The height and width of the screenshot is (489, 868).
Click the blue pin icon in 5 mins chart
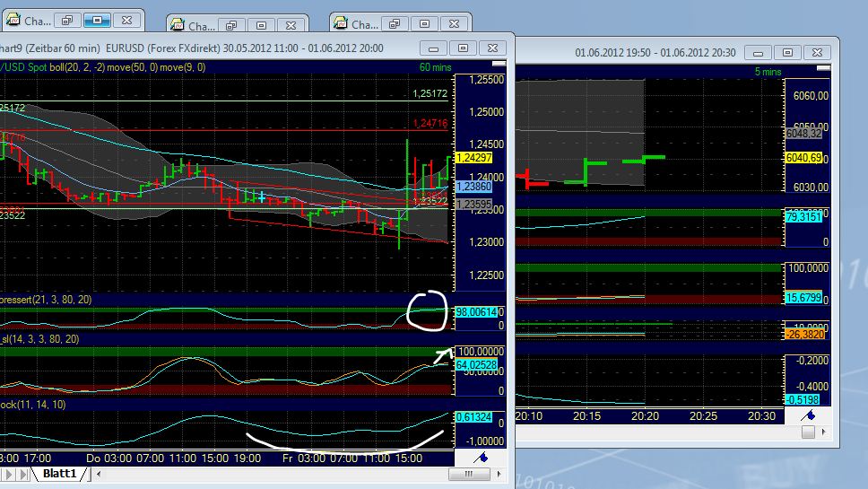click(x=808, y=415)
